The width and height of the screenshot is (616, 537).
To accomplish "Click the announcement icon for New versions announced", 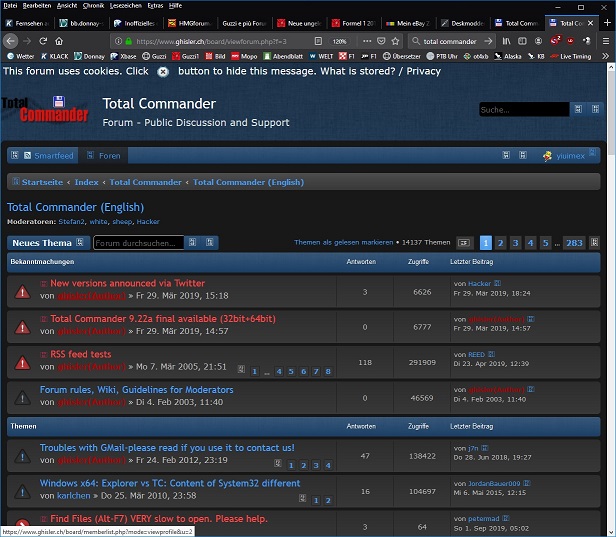I will coord(22,292).
